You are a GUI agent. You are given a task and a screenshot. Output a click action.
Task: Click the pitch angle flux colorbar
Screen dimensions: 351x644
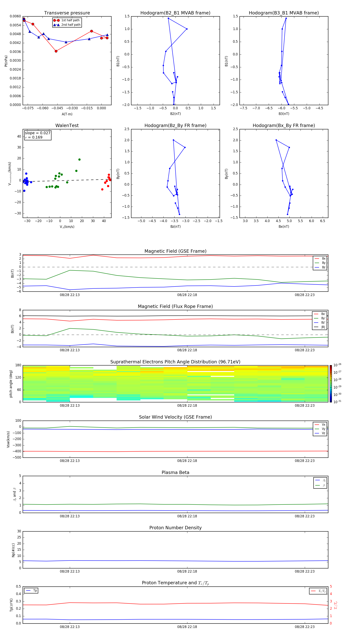coord(331,384)
